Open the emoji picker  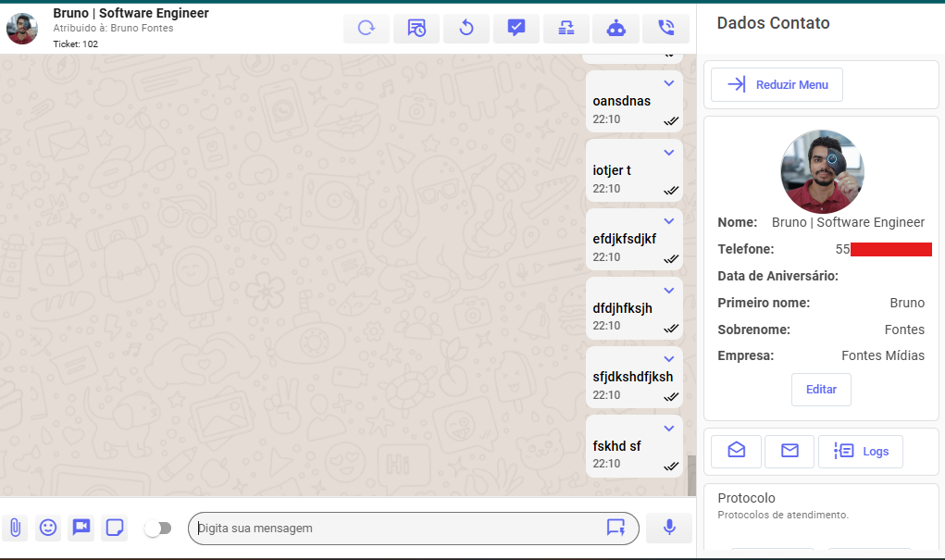[x=48, y=528]
